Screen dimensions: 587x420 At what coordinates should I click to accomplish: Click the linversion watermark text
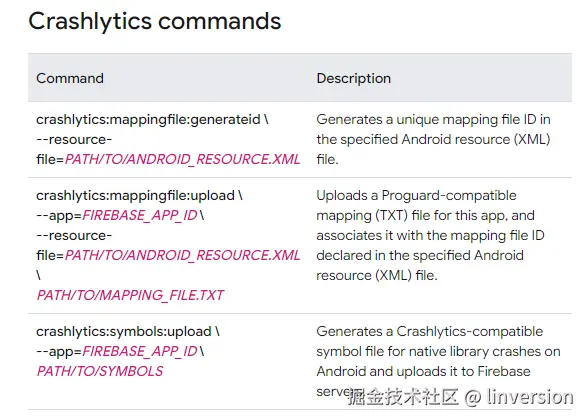click(529, 397)
